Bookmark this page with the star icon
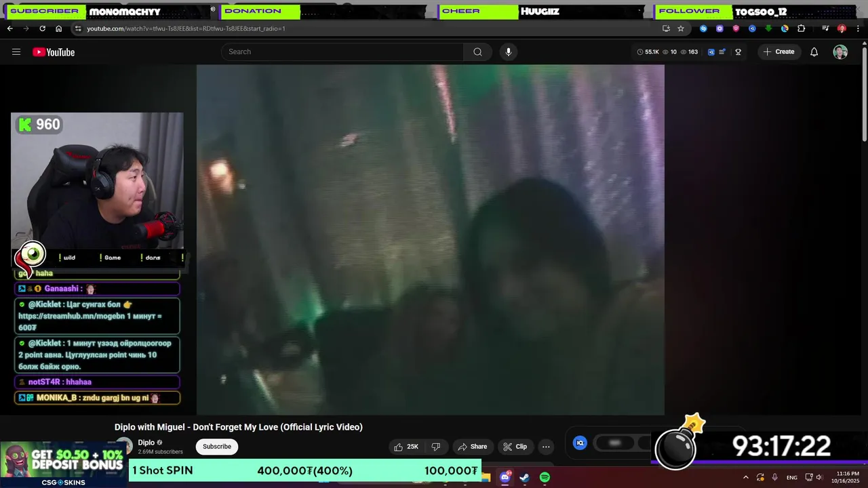 pyautogui.click(x=681, y=28)
